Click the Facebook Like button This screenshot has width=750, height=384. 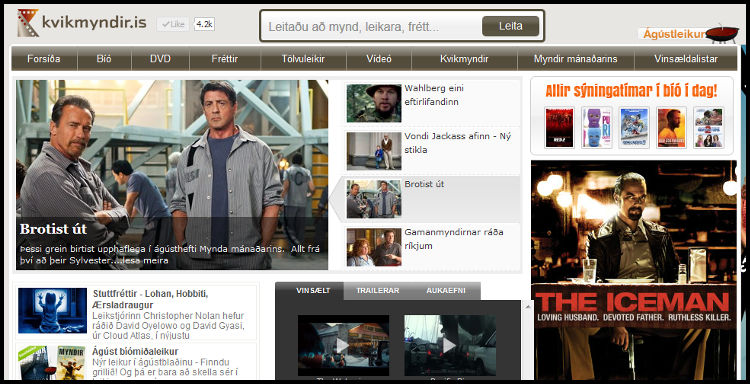pyautogui.click(x=173, y=24)
